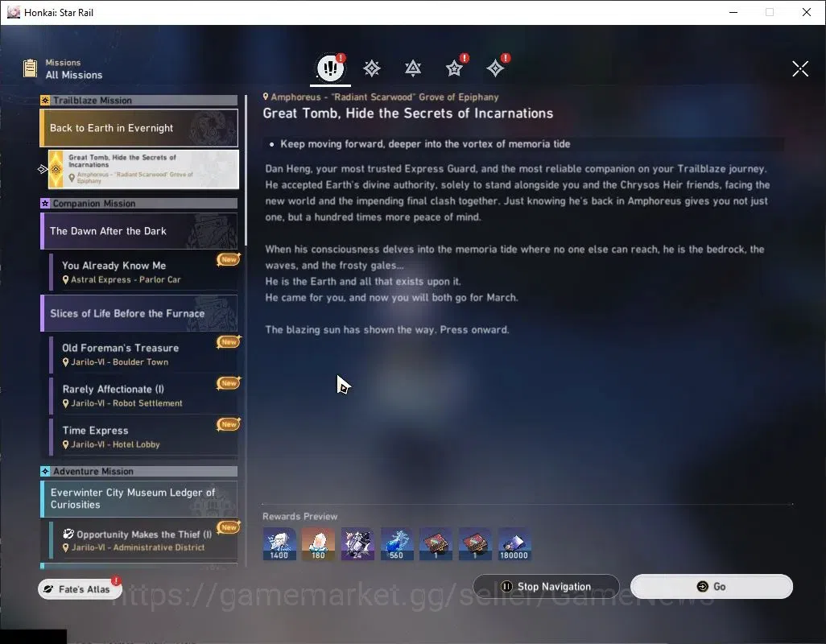The width and height of the screenshot is (826, 644).
Task: Switch to Trailblaze Mission filter tab
Action: coord(372,68)
